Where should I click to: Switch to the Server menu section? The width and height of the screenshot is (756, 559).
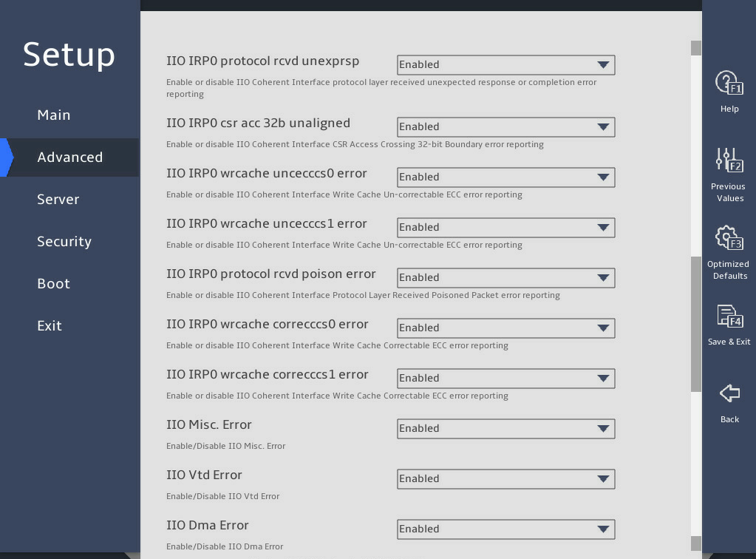(x=58, y=199)
